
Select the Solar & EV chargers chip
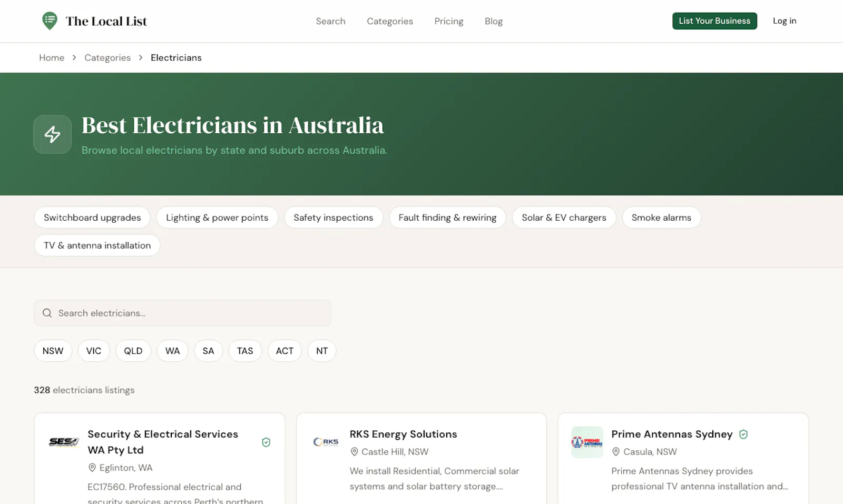[x=564, y=218]
